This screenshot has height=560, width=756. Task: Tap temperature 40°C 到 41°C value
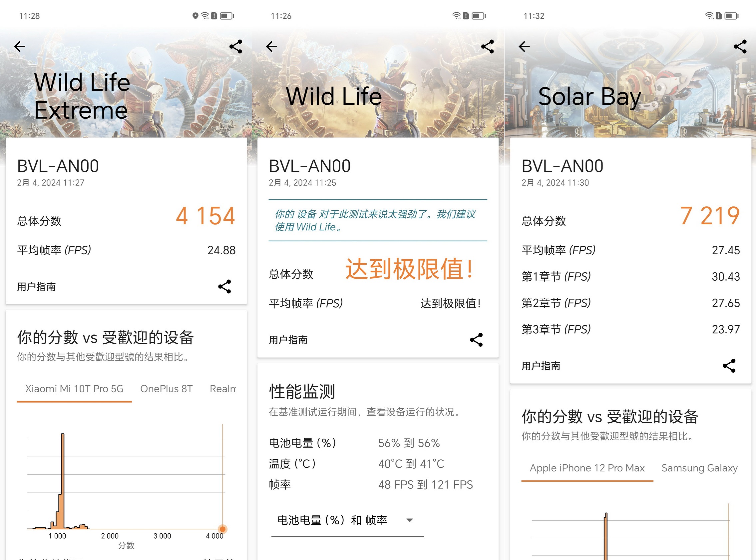(411, 464)
